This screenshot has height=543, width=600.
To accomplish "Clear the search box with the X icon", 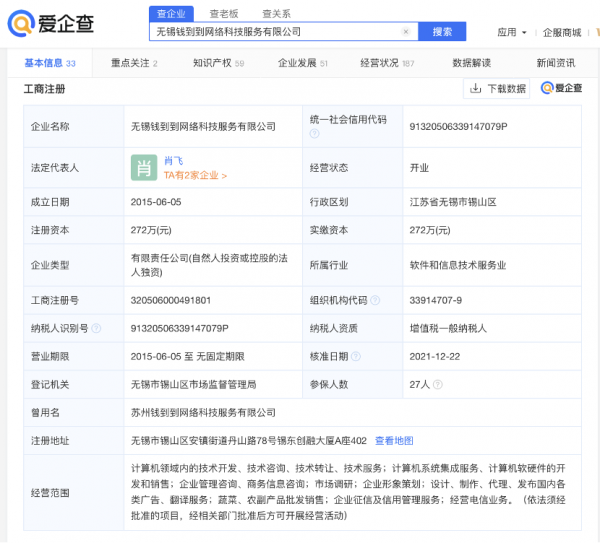I will pyautogui.click(x=405, y=32).
